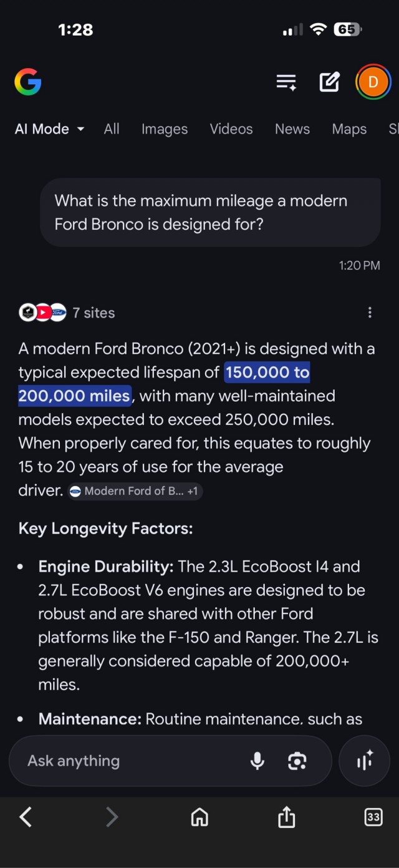The image size is (399, 868).
Task: Tap the browser share icon
Action: pyautogui.click(x=286, y=817)
